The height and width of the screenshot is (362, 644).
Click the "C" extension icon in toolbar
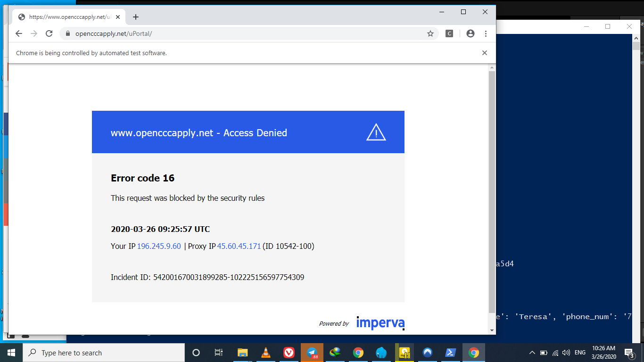click(449, 33)
